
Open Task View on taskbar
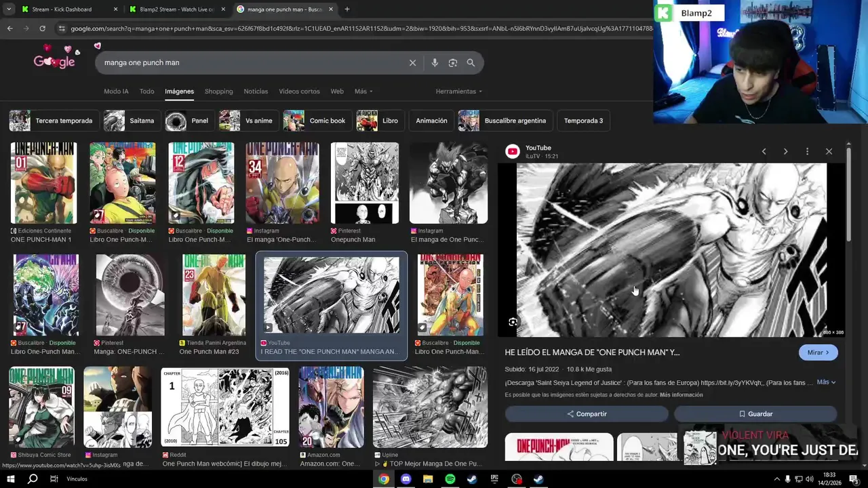click(x=54, y=479)
